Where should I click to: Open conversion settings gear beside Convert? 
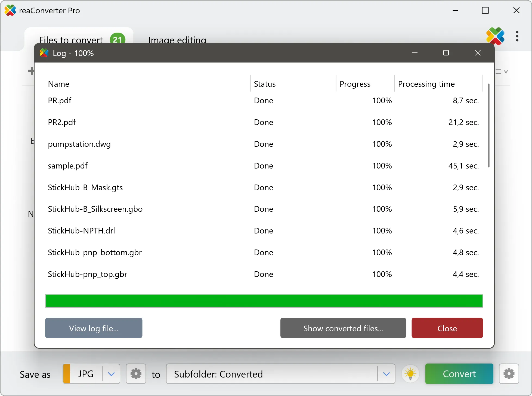(509, 374)
